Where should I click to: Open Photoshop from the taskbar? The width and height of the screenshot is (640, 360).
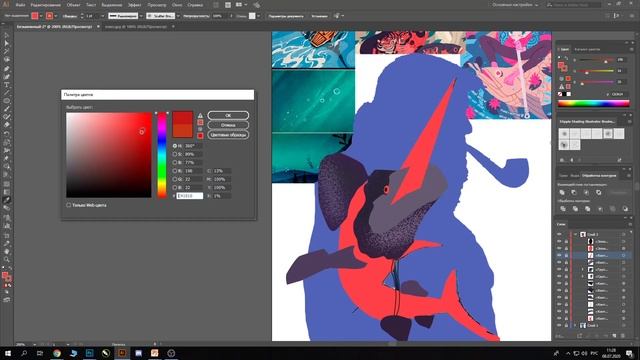coord(89,353)
